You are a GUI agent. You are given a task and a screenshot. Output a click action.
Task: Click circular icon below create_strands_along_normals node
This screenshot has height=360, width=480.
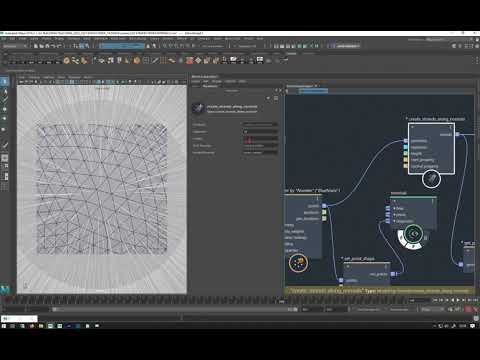coord(431,179)
